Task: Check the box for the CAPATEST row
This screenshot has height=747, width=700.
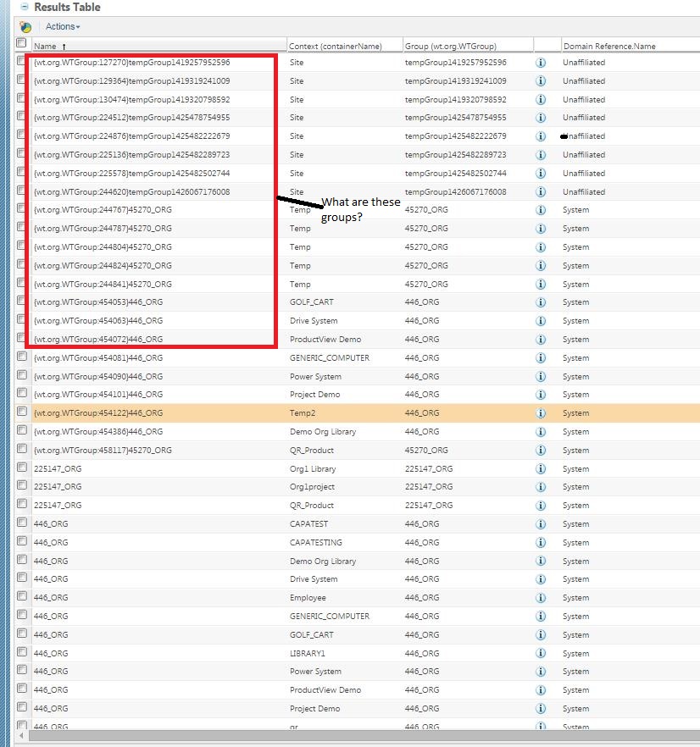Action: [21, 522]
